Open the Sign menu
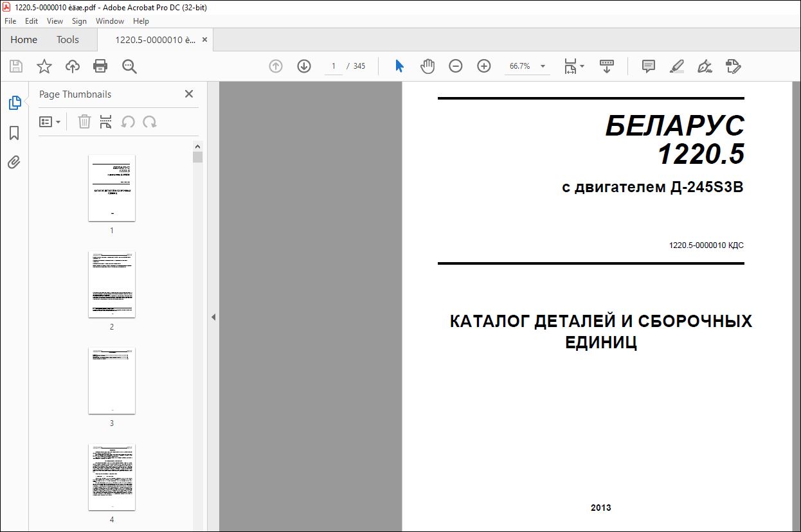Viewport: 801px width, 532px height. [79, 21]
